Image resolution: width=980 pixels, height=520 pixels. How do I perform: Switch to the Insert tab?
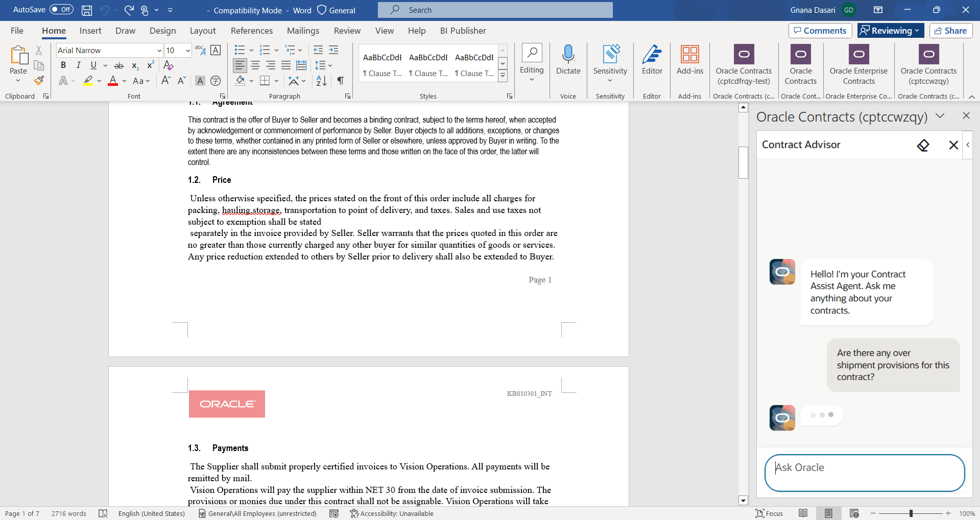90,31
